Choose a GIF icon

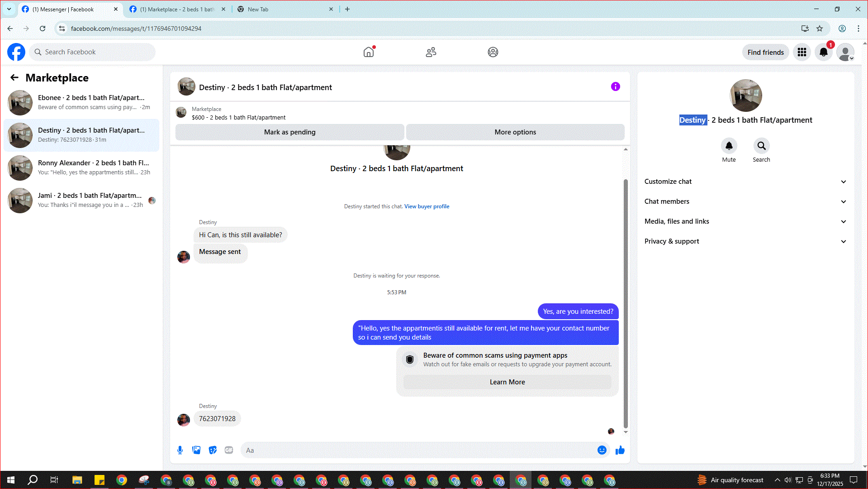point(229,450)
